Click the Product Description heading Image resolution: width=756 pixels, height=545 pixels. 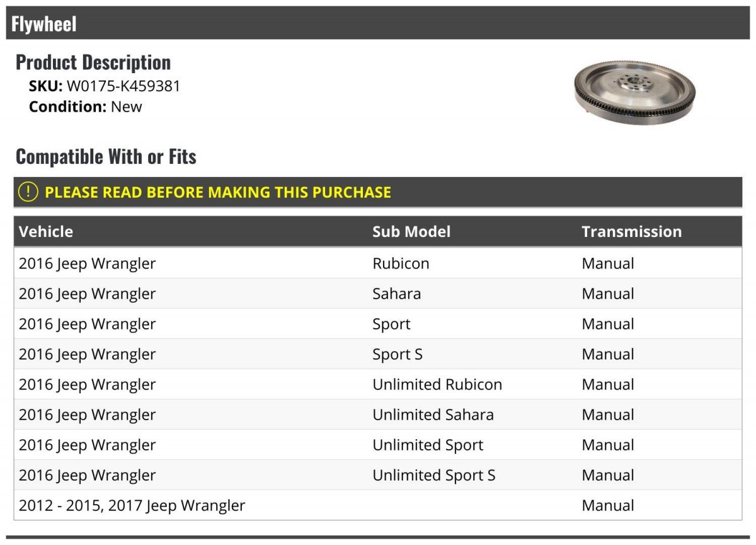point(93,62)
